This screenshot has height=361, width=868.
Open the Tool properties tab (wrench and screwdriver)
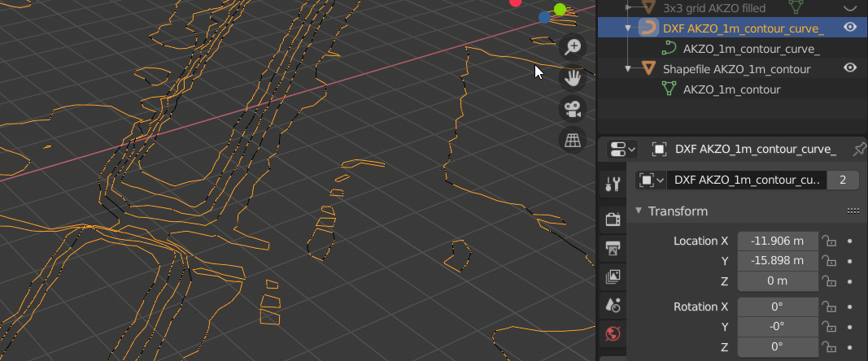(613, 184)
